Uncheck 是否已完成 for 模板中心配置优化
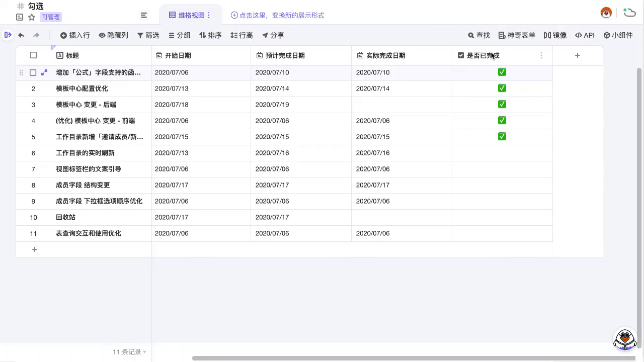The image size is (644, 362). tap(502, 88)
